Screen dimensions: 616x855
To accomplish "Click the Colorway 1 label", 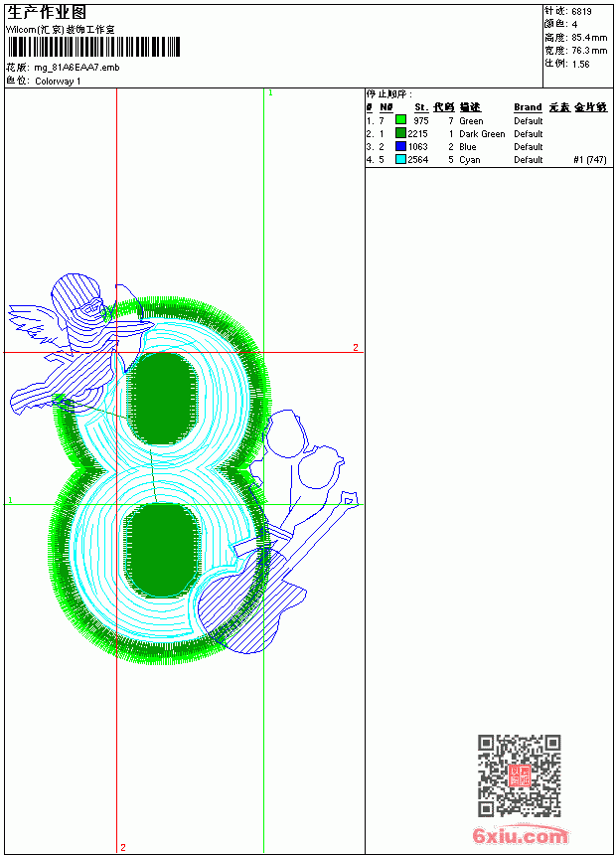I will pos(58,82).
